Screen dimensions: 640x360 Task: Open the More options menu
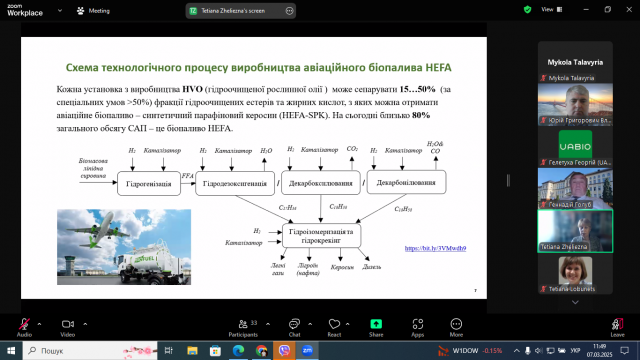click(x=456, y=327)
